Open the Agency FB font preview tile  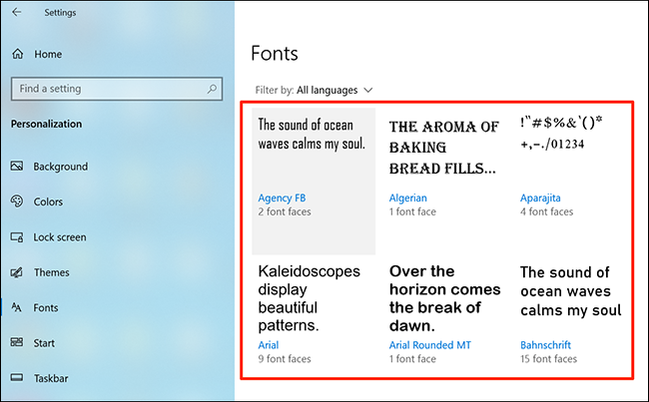312,180
